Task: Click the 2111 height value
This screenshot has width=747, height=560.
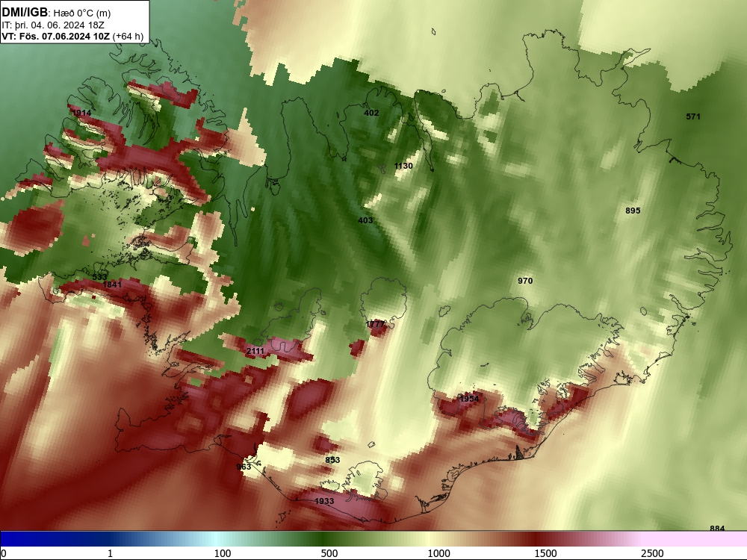Action: tap(255, 351)
